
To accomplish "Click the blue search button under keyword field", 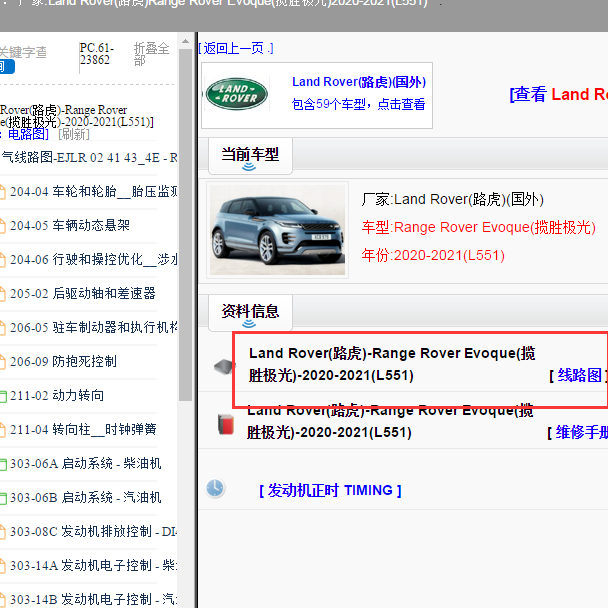I will [x=7, y=67].
